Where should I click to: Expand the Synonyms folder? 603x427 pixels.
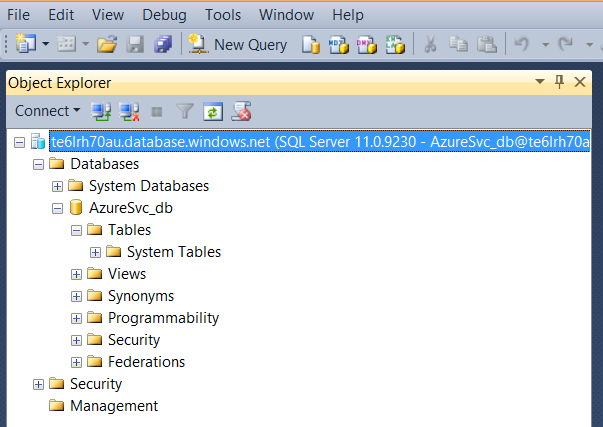[77, 297]
